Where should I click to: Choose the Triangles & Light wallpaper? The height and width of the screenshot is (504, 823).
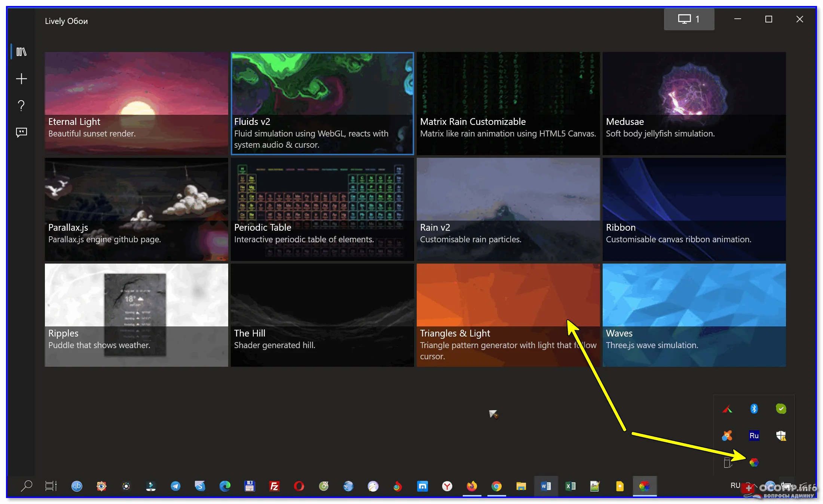click(x=508, y=315)
